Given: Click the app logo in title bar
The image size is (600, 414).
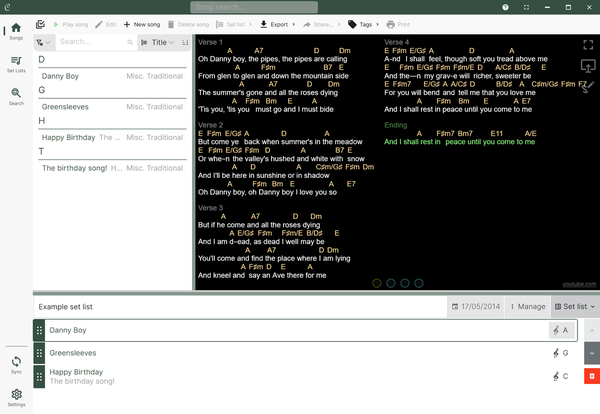Looking at the screenshot, I should 7,7.
